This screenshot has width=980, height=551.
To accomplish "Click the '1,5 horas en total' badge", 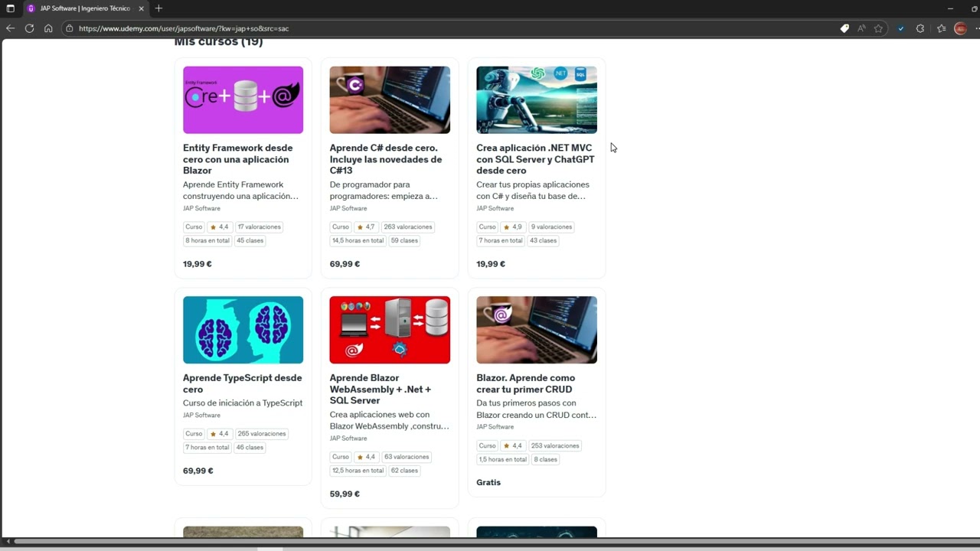I will click(x=503, y=460).
